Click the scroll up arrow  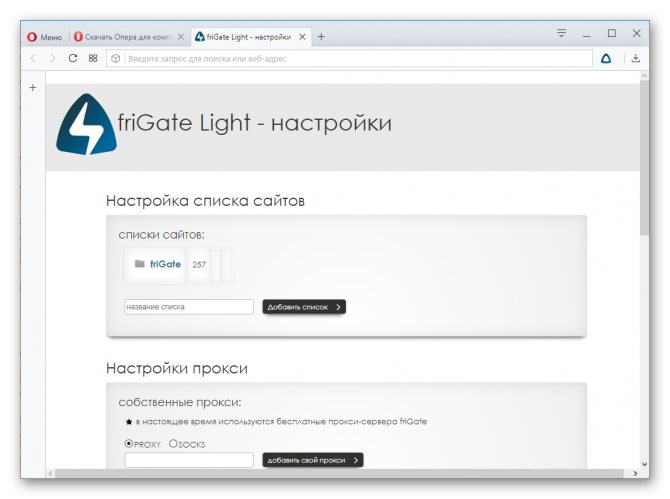[644, 76]
